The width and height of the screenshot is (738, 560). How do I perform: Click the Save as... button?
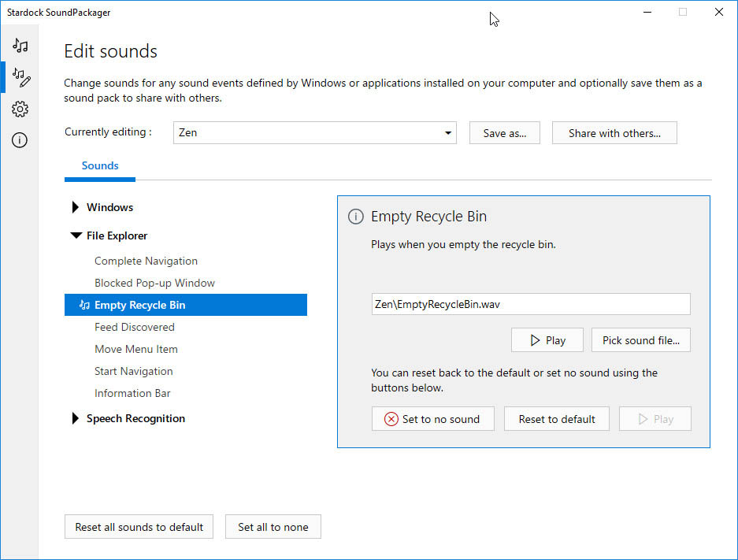tap(505, 133)
